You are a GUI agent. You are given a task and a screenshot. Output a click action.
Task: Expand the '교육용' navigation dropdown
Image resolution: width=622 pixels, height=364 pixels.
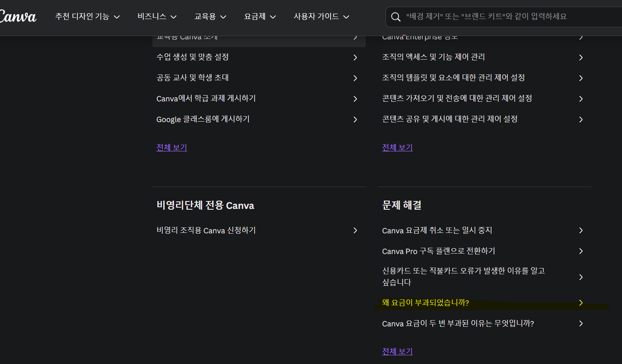point(210,17)
